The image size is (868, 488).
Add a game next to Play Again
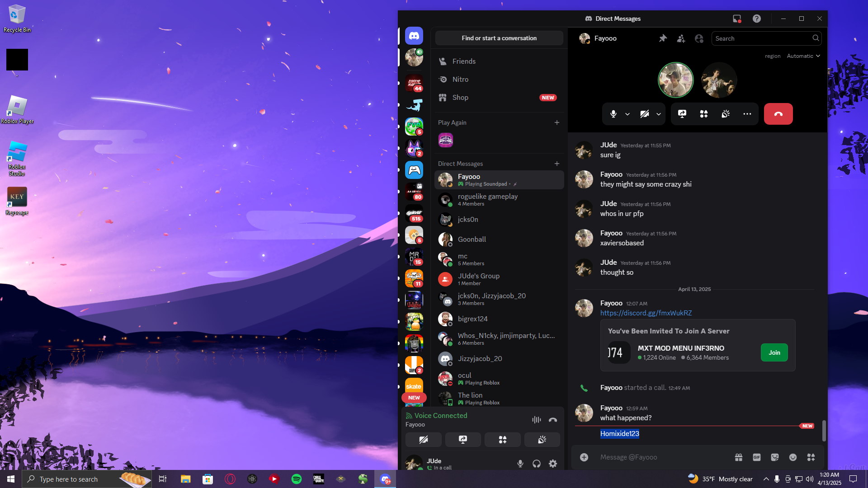(x=557, y=122)
